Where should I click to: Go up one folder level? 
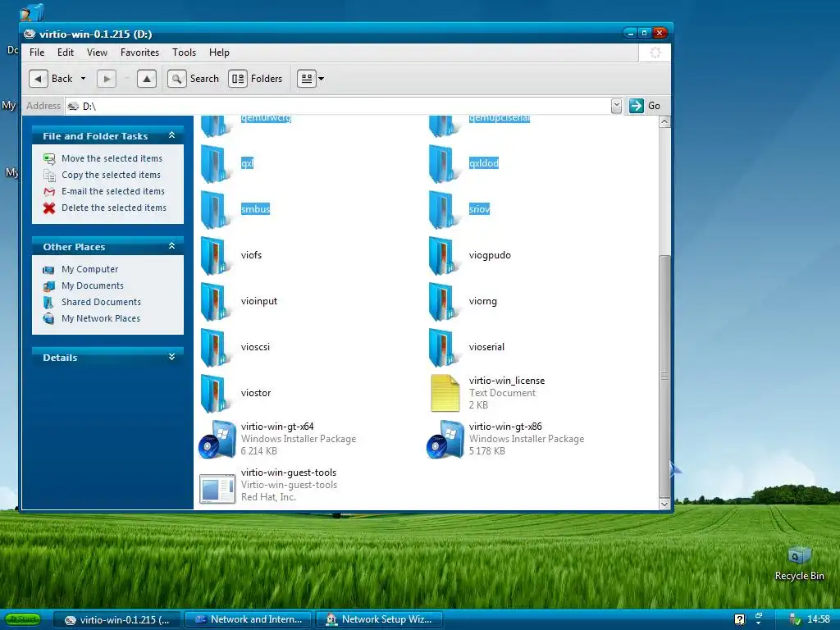146,79
